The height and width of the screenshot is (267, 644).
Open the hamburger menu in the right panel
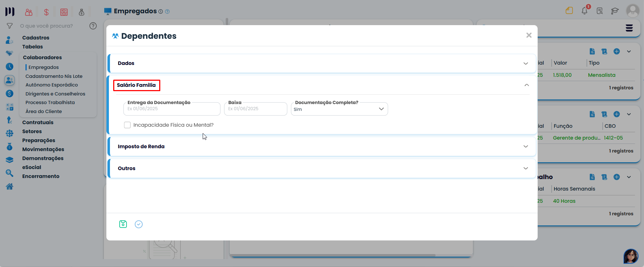pyautogui.click(x=629, y=28)
